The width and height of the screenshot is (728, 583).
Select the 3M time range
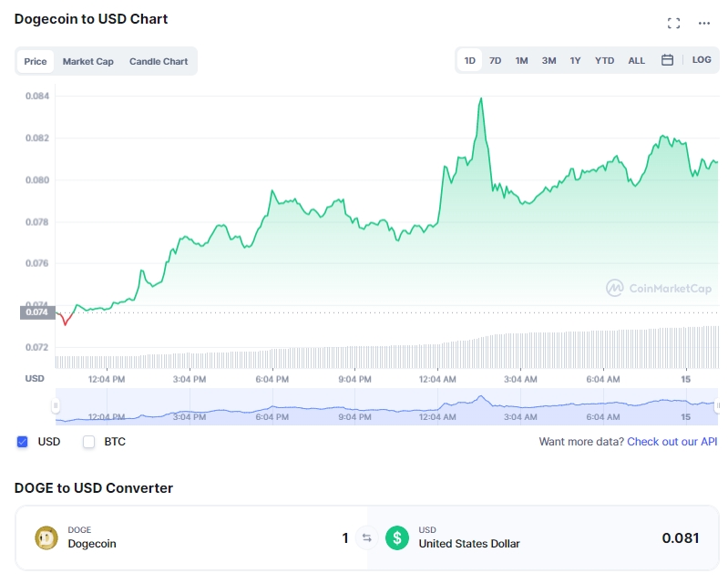click(x=549, y=60)
